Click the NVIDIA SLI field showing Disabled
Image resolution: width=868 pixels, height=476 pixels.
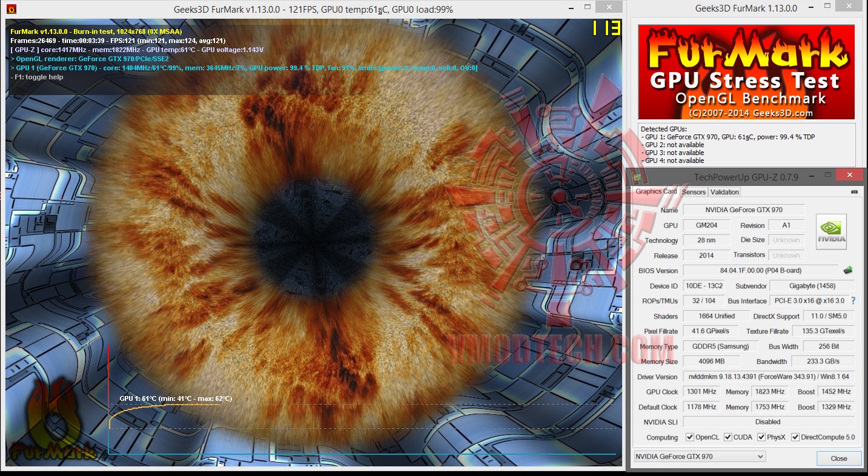click(x=769, y=422)
